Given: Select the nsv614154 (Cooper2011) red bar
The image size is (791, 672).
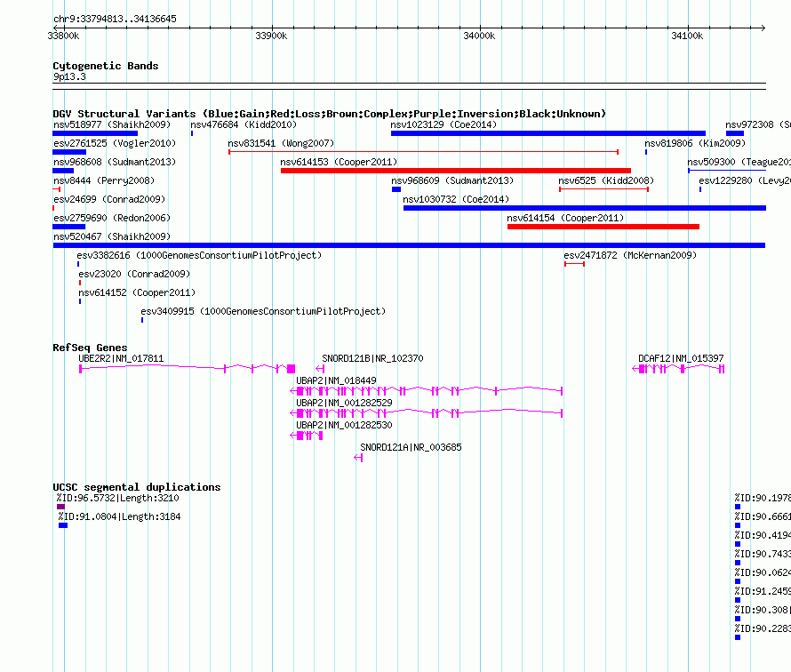Looking at the screenshot, I should tap(603, 227).
